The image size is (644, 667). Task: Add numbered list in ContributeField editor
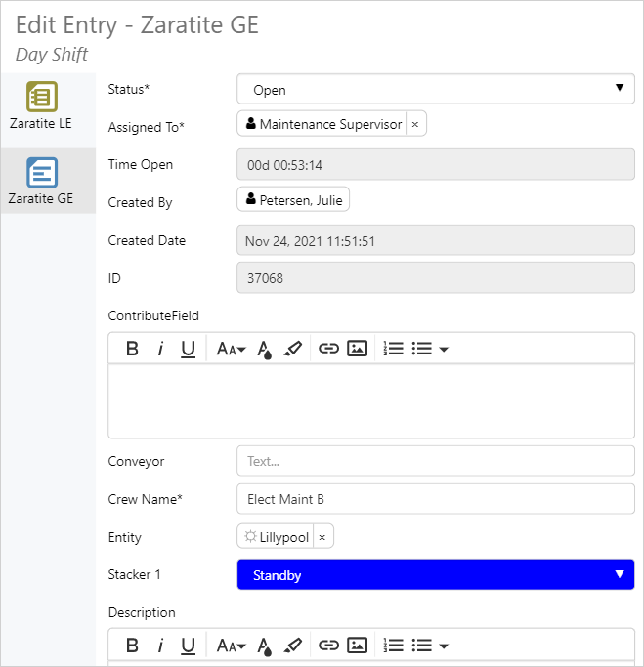click(393, 349)
